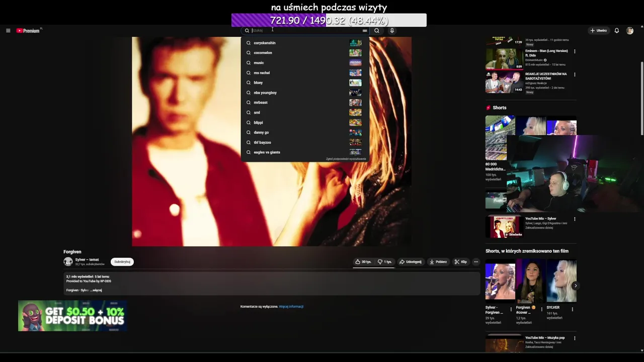
Task: Subscribe with the Subskrybuj button
Action: click(x=122, y=262)
